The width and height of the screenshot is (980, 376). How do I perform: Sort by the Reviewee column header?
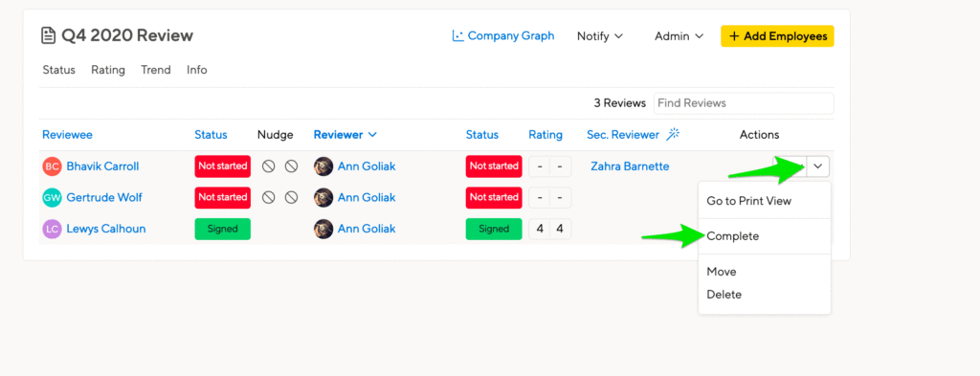click(68, 134)
